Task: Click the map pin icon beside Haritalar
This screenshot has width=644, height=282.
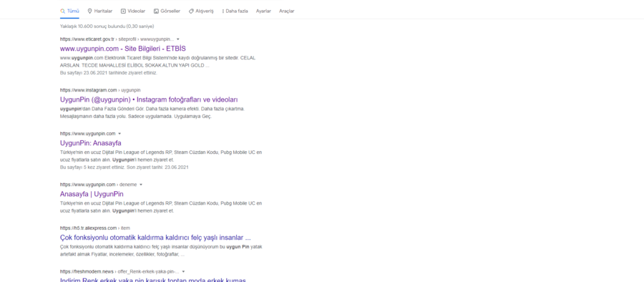Action: (90, 11)
